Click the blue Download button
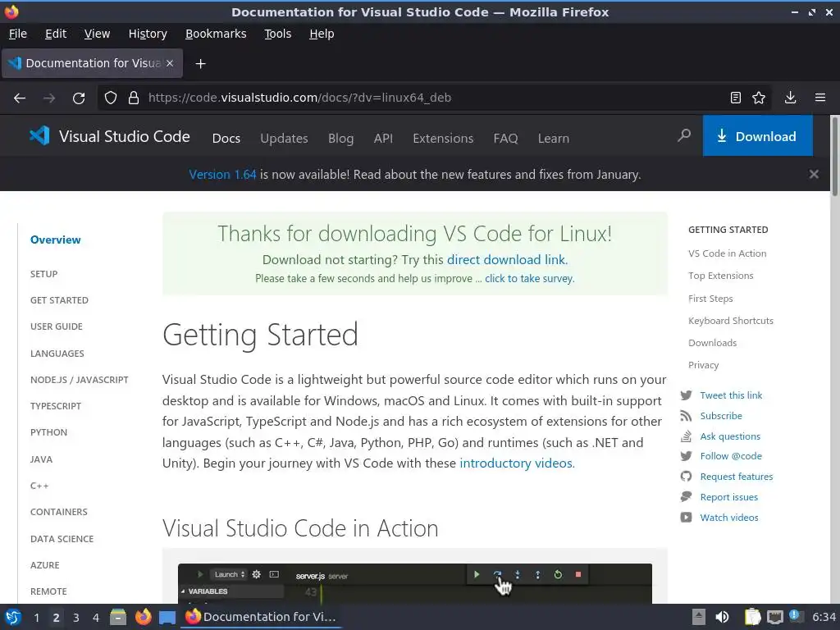Image resolution: width=840 pixels, height=630 pixels. coord(757,136)
